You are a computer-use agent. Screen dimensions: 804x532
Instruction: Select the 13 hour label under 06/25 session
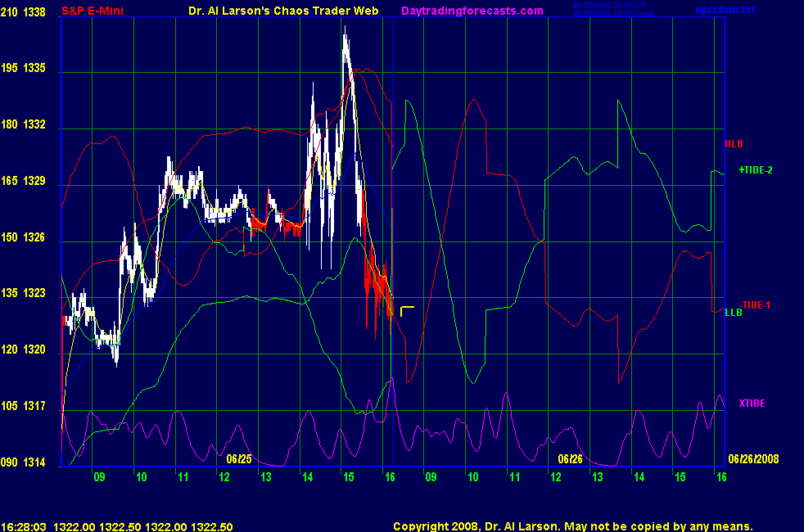265,477
